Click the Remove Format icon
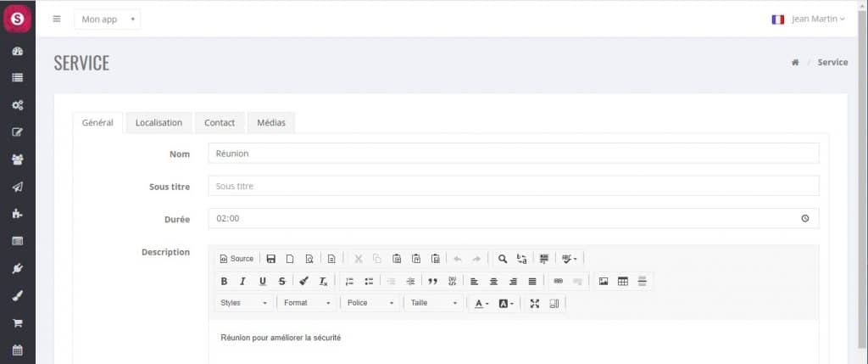The image size is (868, 364). pos(323,282)
